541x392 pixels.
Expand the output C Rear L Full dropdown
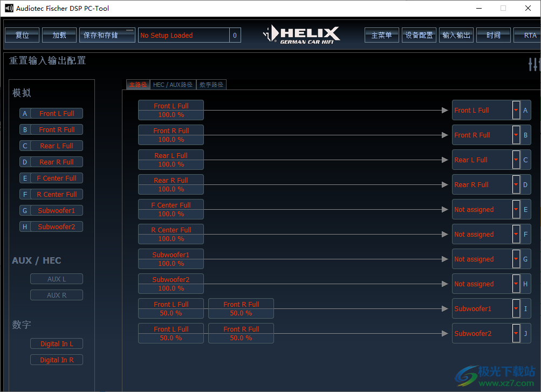pyautogui.click(x=516, y=160)
